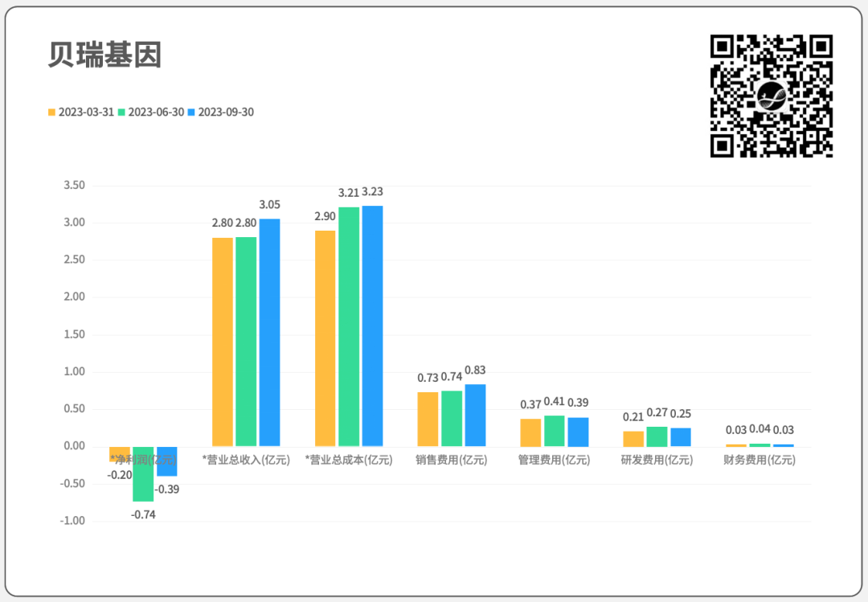
Task: Select the green 0.41 management expense bar
Action: click(x=555, y=431)
